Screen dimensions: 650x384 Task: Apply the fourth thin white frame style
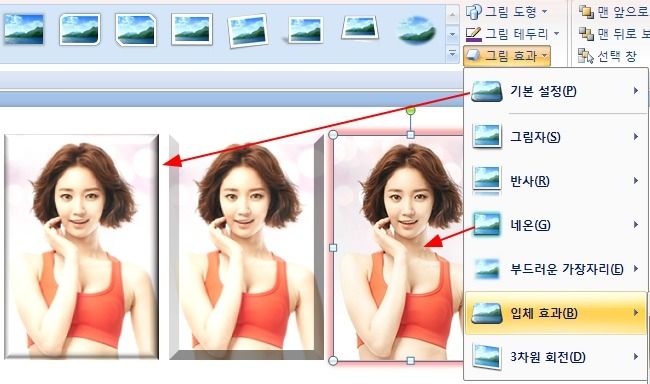pos(192,29)
